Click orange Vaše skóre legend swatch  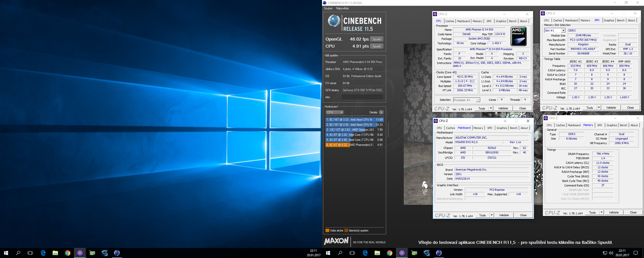327,231
